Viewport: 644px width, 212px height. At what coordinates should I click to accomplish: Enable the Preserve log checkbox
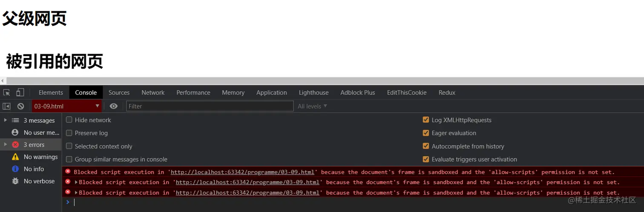point(69,133)
